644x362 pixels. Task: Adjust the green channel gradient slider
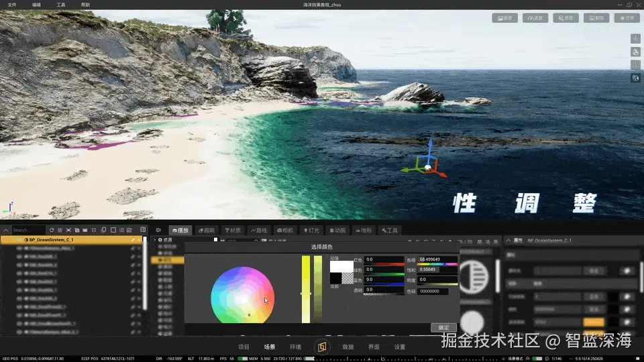coord(384,274)
